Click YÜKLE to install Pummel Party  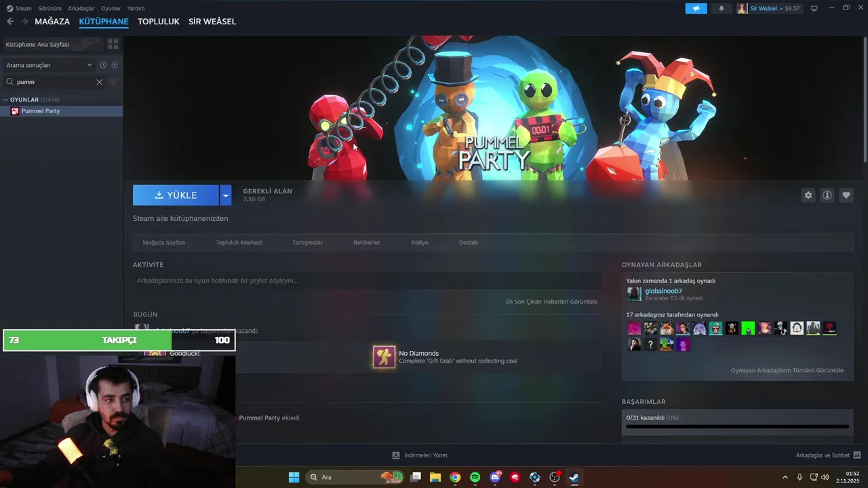[x=176, y=195]
